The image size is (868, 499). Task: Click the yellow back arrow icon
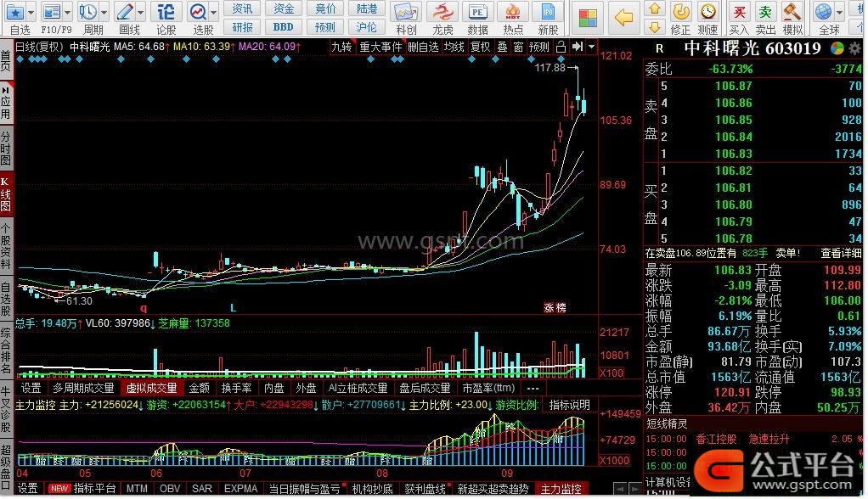point(624,16)
